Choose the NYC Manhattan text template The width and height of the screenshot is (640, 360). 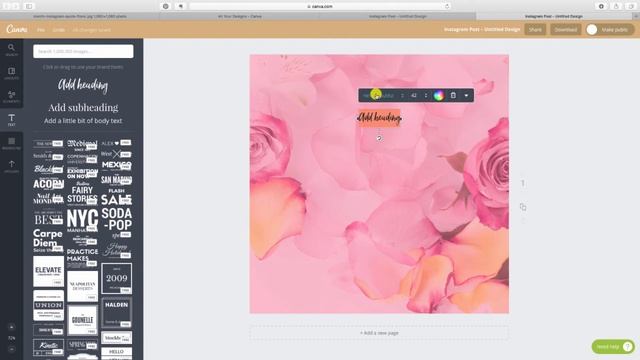82,220
